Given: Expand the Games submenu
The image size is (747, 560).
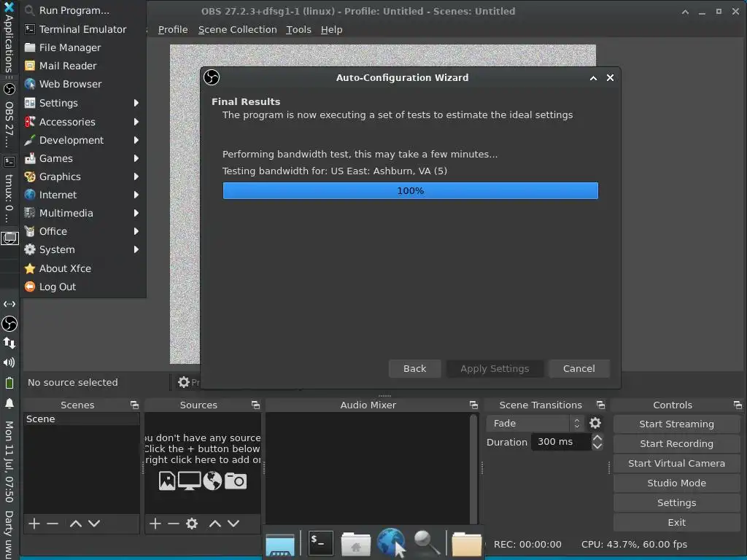Looking at the screenshot, I should click(x=83, y=158).
